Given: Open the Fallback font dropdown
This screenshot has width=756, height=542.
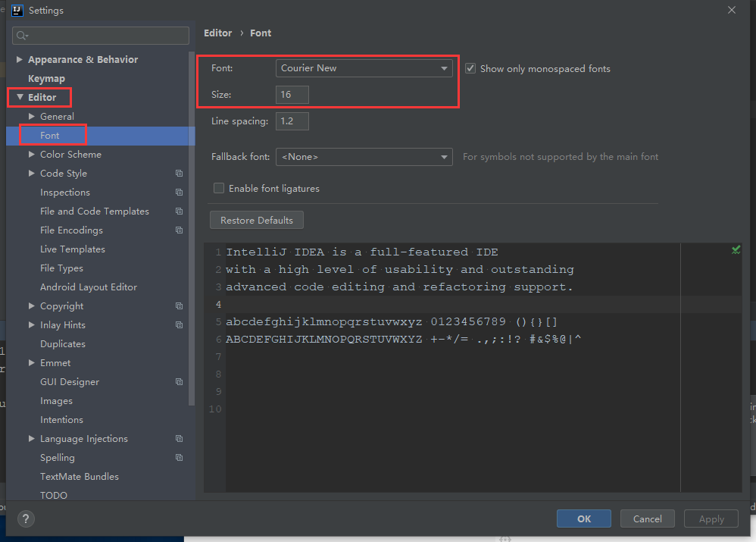Looking at the screenshot, I should point(364,157).
